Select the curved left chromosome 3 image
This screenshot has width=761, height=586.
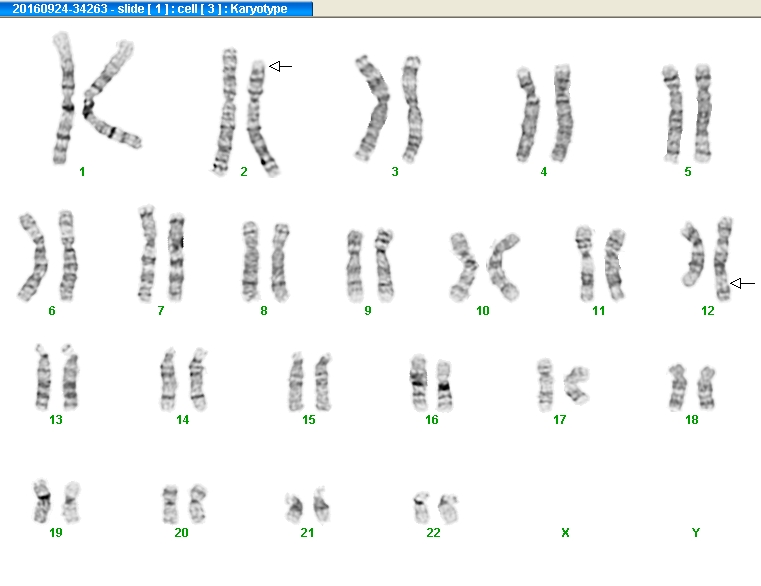(x=373, y=108)
